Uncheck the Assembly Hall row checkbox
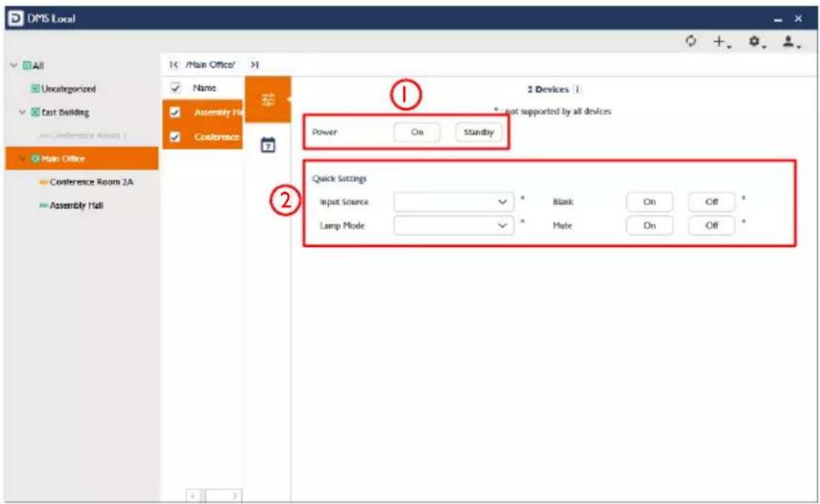The width and height of the screenshot is (820, 504). pyautogui.click(x=175, y=112)
